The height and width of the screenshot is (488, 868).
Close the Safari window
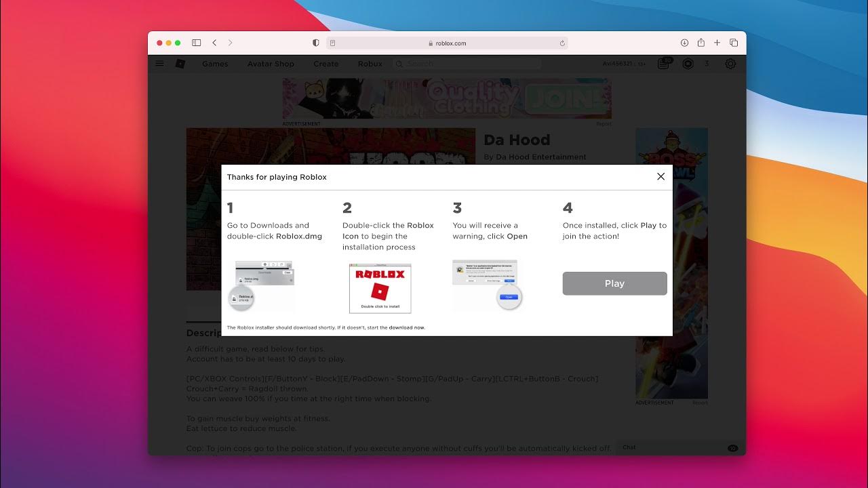coord(160,43)
